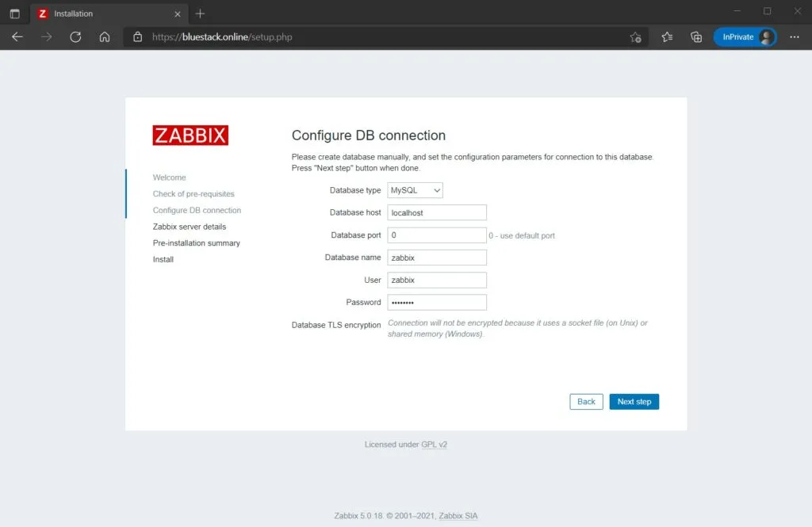This screenshot has width=812, height=527.
Task: Click into the Database name field
Action: [x=437, y=258]
